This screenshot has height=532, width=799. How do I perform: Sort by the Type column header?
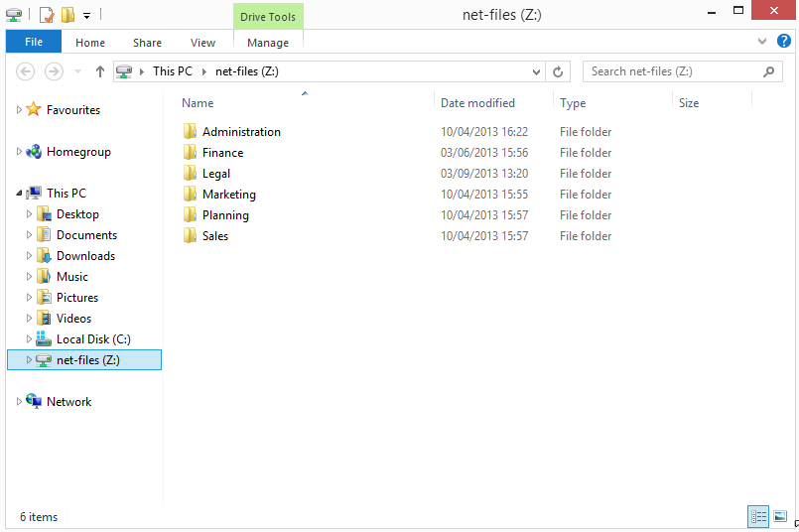[573, 103]
